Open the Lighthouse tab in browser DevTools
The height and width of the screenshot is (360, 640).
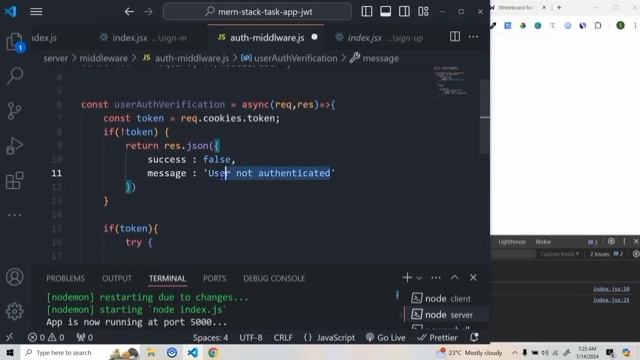coord(512,242)
